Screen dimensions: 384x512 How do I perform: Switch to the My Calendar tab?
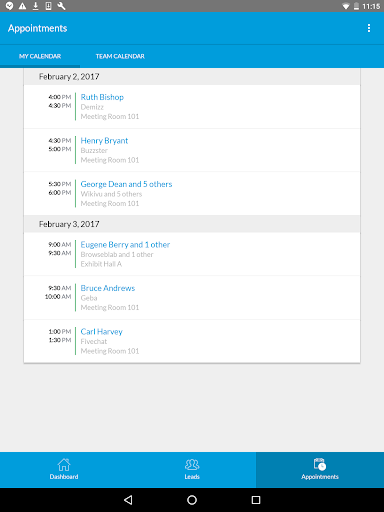point(40,56)
